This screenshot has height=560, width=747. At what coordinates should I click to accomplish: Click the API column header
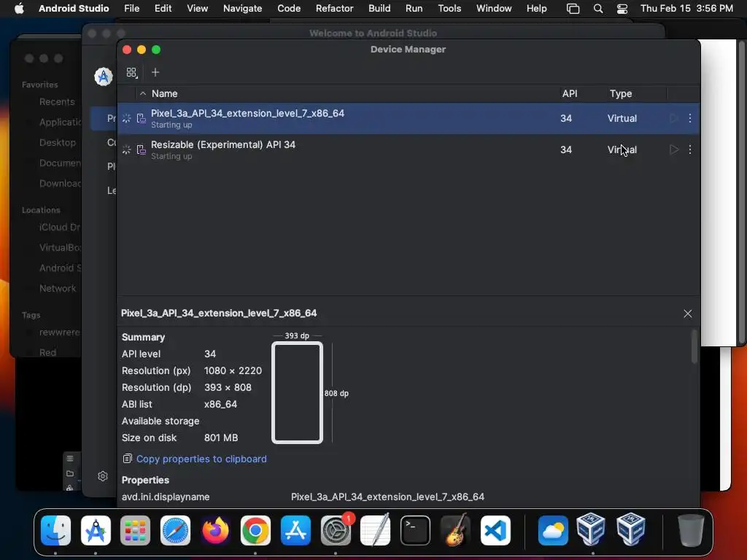click(x=569, y=93)
